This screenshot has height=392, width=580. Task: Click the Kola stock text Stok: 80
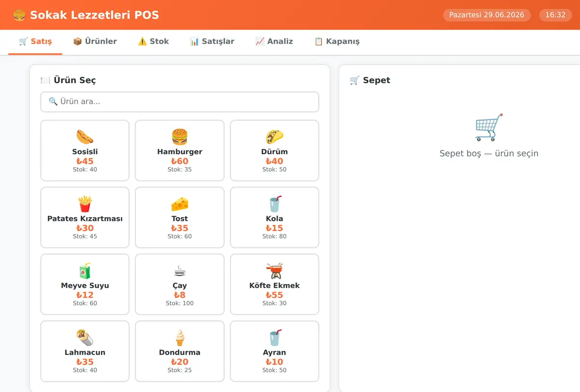click(275, 236)
